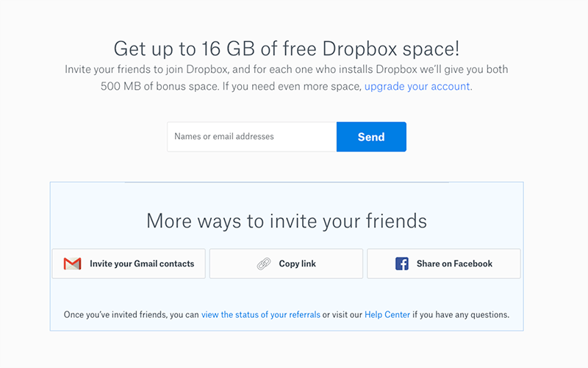588x368 pixels.
Task: Open the upgrade your account link
Action: click(x=417, y=86)
